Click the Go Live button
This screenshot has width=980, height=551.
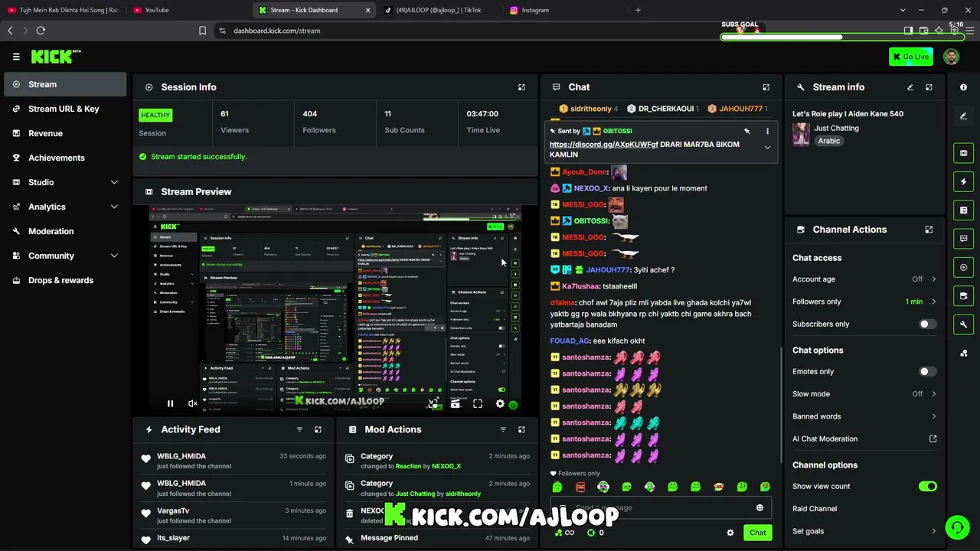tap(911, 57)
